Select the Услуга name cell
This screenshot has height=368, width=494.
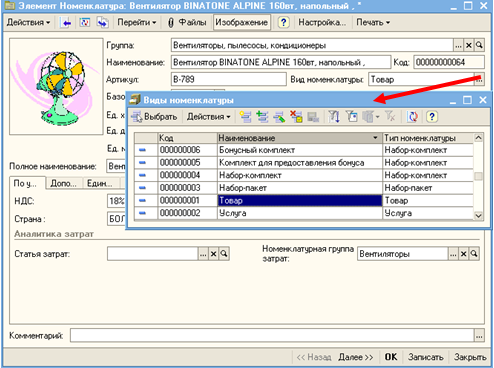pyautogui.click(x=300, y=213)
